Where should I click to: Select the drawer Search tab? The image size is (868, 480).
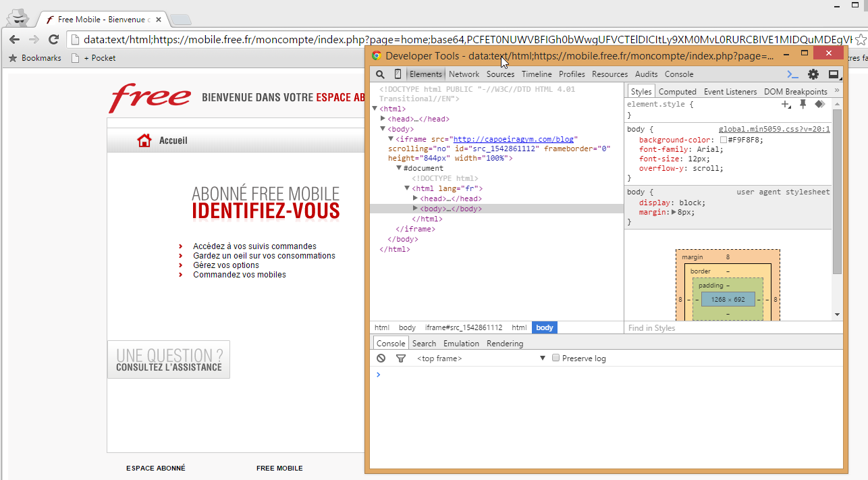[x=425, y=344]
